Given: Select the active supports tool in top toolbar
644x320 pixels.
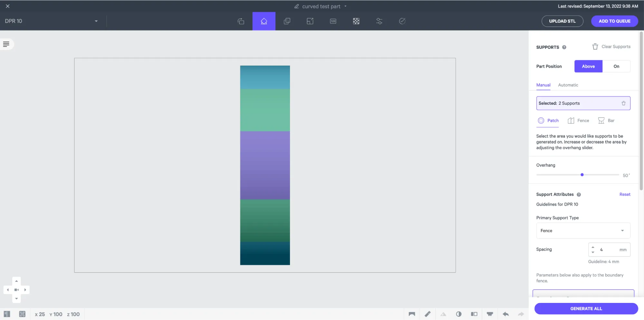Looking at the screenshot, I should point(264,21).
